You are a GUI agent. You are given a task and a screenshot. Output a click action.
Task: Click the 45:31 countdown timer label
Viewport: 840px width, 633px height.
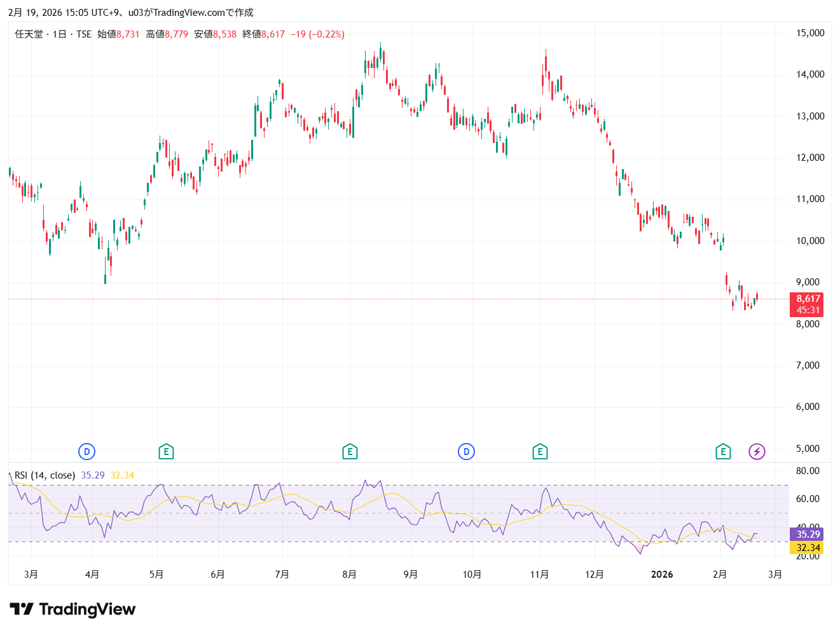(x=808, y=310)
